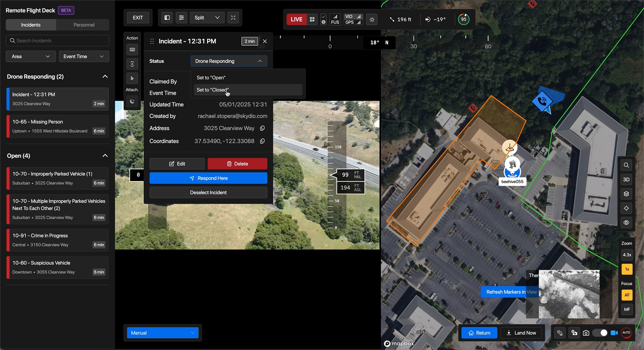Take a photo with the camera icon
644x350 pixels.
click(x=586, y=333)
